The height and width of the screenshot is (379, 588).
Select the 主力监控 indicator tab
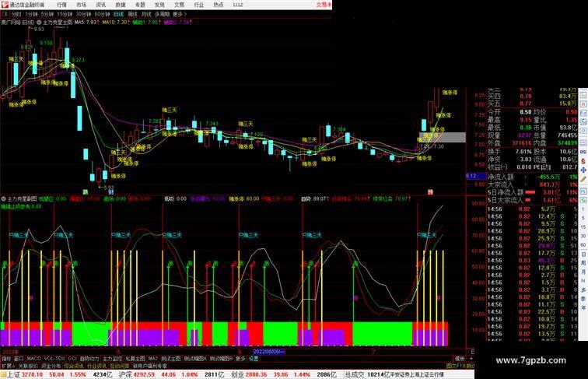click(112, 359)
